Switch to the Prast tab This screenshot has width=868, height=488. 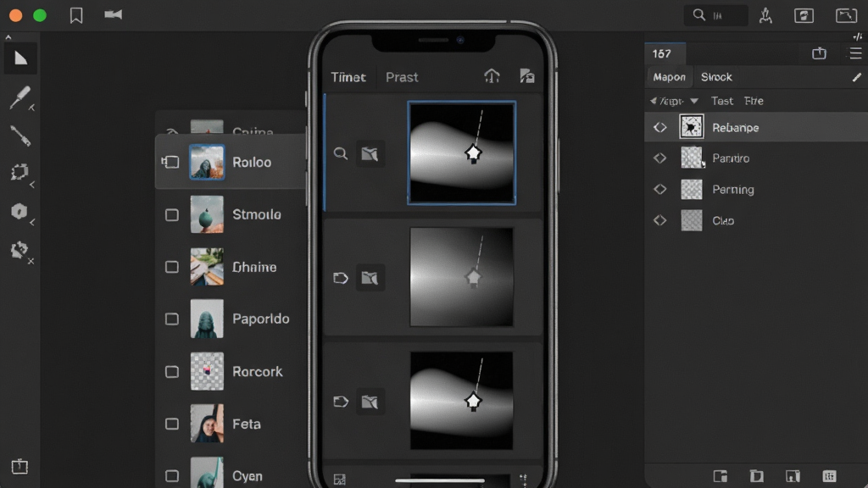click(402, 77)
